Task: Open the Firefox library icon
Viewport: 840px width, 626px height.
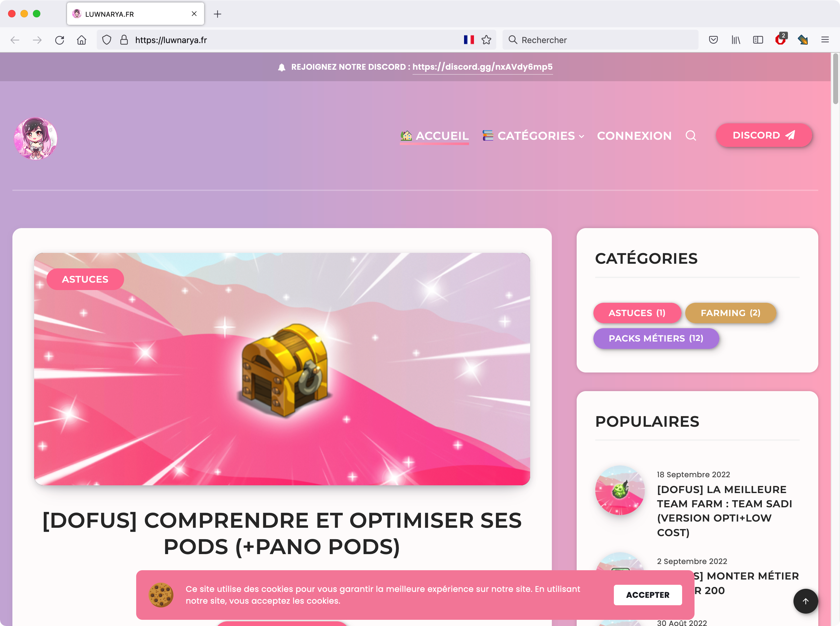Action: [736, 40]
